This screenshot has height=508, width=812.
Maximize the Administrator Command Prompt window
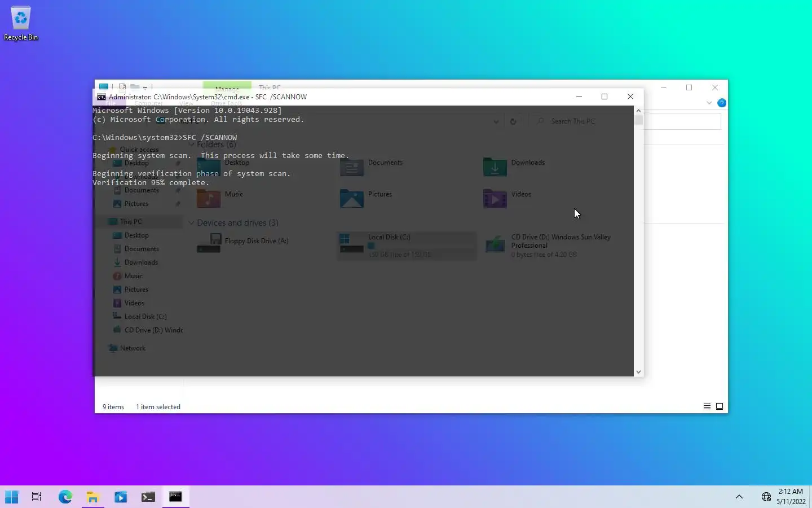pos(604,97)
